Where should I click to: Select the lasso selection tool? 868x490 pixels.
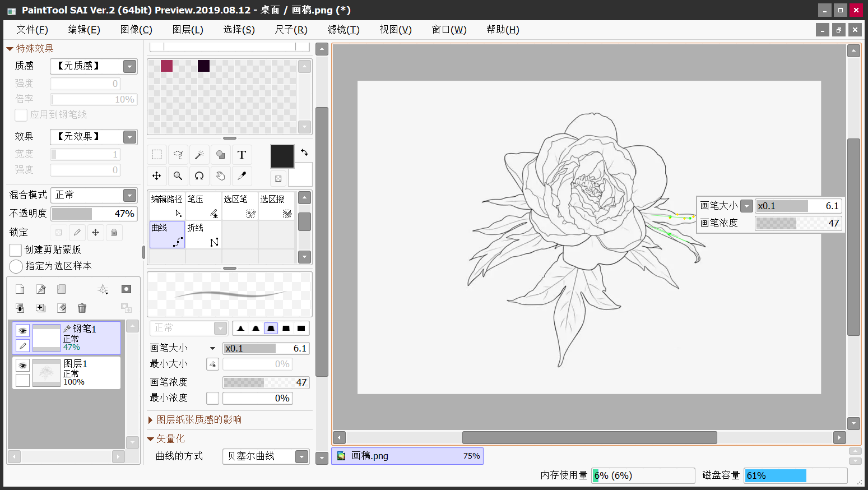pyautogui.click(x=178, y=155)
